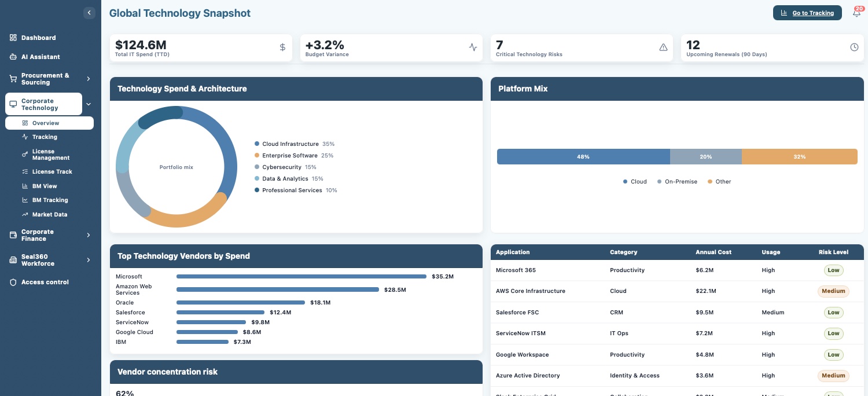The image size is (868, 396).
Task: Click the 20% On-Premise bar segment
Action: point(706,157)
